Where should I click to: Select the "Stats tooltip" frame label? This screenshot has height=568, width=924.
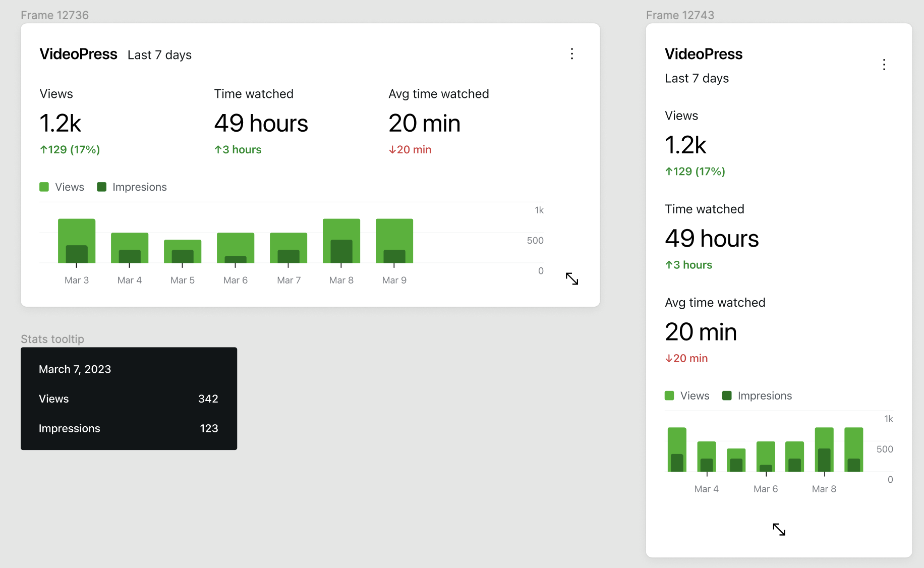pos(52,339)
